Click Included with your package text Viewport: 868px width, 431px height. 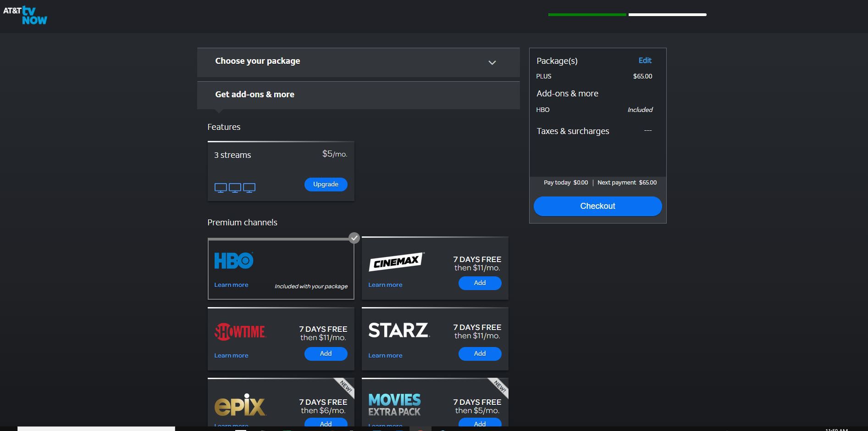[311, 286]
